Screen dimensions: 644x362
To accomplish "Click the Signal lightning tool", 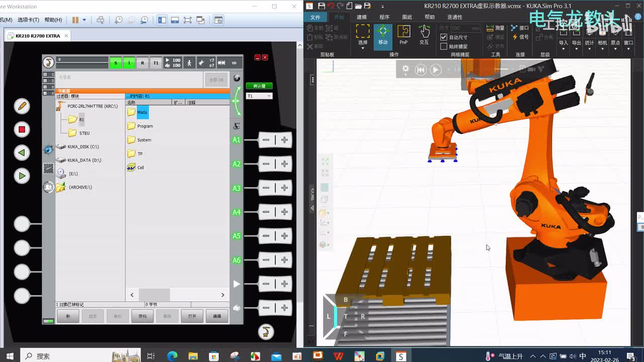I will click(521, 37).
